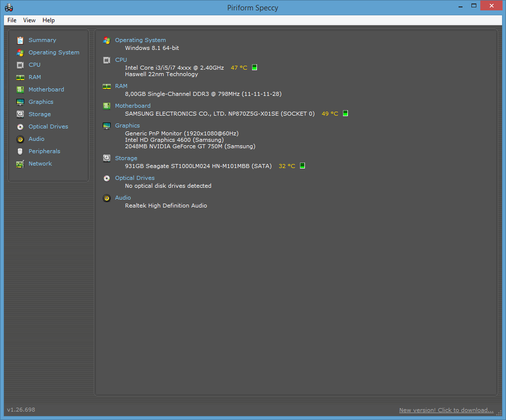506x420 pixels.
Task: Click the green motherboard temperature indicator
Action: click(345, 113)
